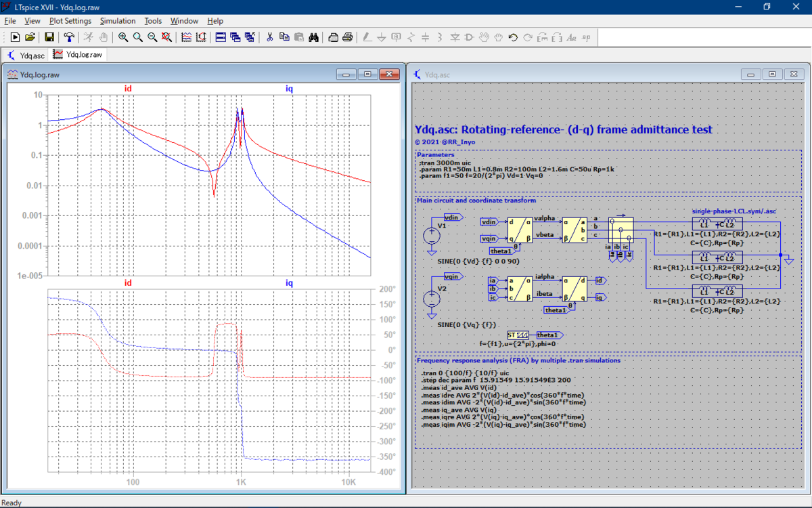Cascade windows using the toolbar icon

click(235, 37)
